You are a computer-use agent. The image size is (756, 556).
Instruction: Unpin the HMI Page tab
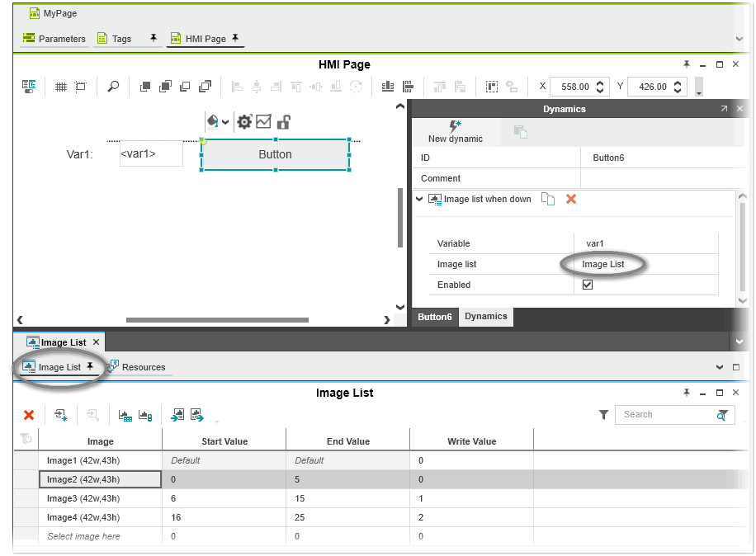(235, 38)
